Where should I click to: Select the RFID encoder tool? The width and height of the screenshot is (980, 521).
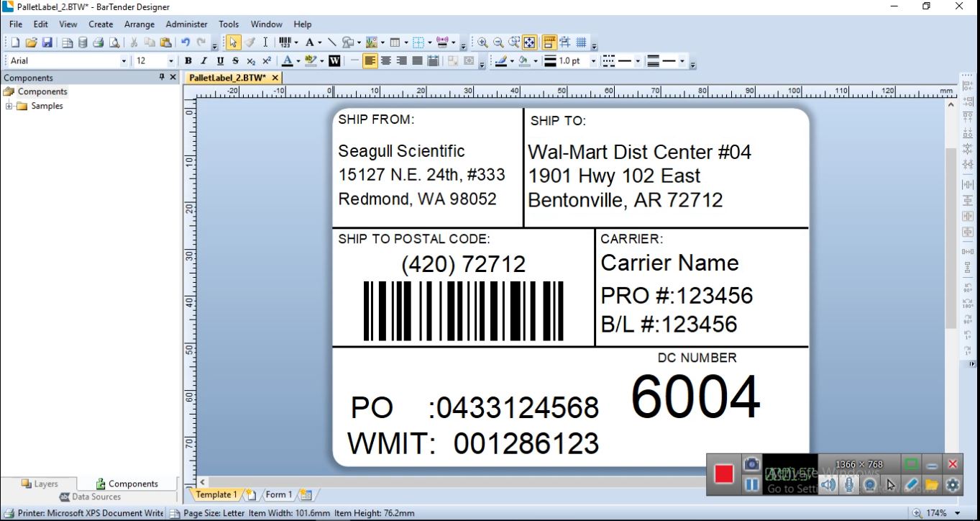click(x=442, y=42)
